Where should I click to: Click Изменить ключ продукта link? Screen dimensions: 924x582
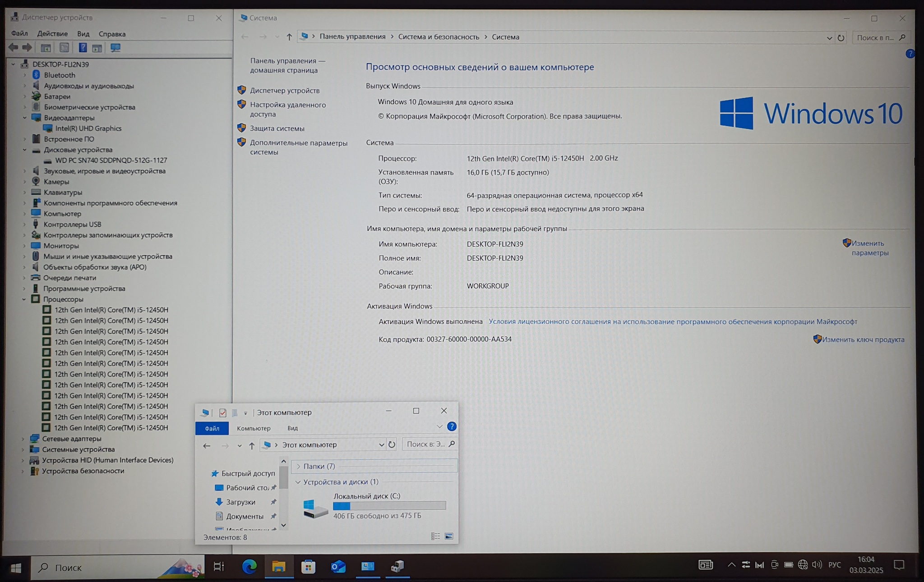[x=863, y=339]
